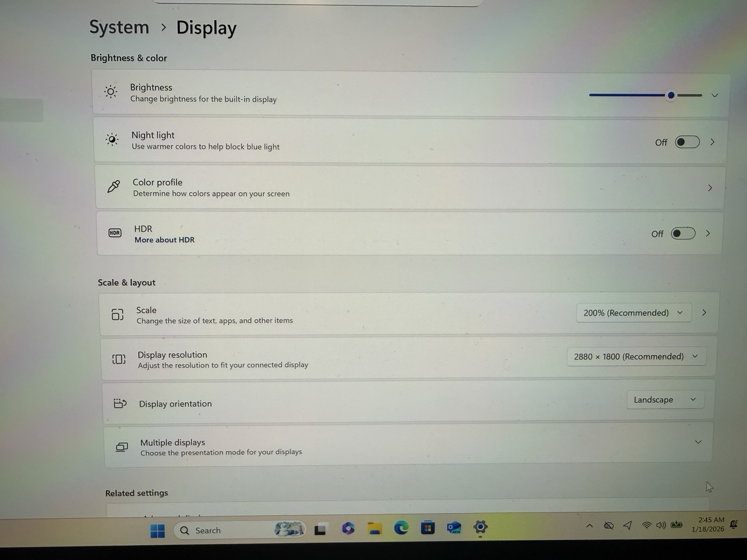The width and height of the screenshot is (747, 560).
Task: Click the date 1/18/2026 in taskbar
Action: (x=708, y=529)
